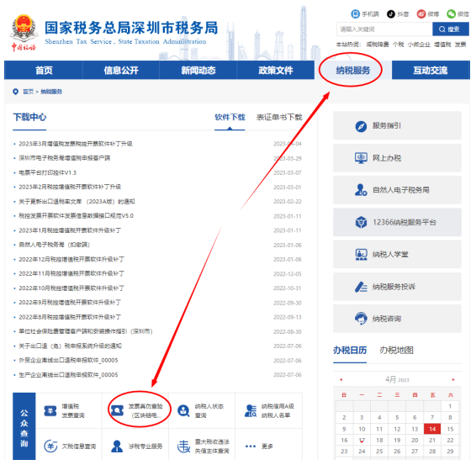
Task: Open 税控发票开票软件发票信息数据接口规范V5.0 link
Action: pos(77,215)
